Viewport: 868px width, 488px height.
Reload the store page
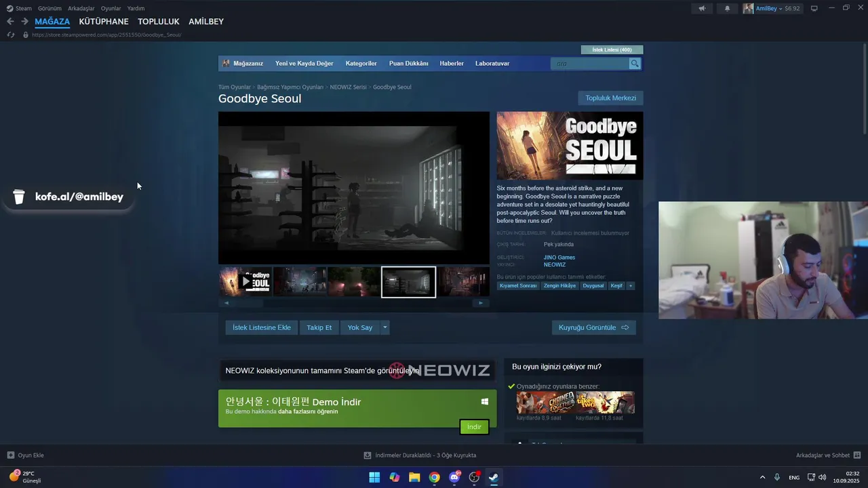click(10, 35)
